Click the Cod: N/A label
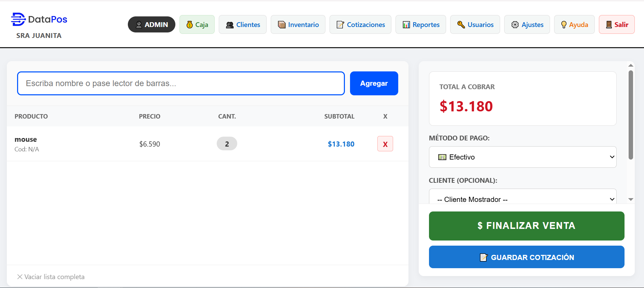This screenshot has width=644, height=288. (x=27, y=149)
